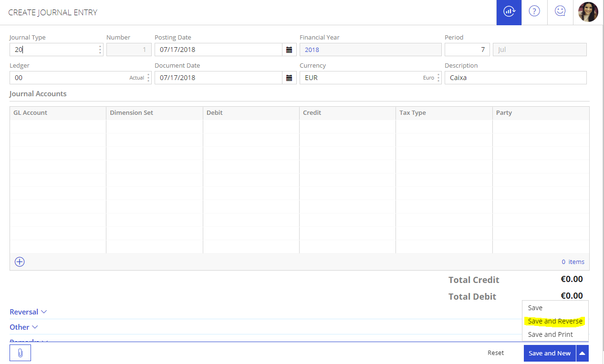The width and height of the screenshot is (604, 364).
Task: Click the smiley feedback icon
Action: coord(560,12)
